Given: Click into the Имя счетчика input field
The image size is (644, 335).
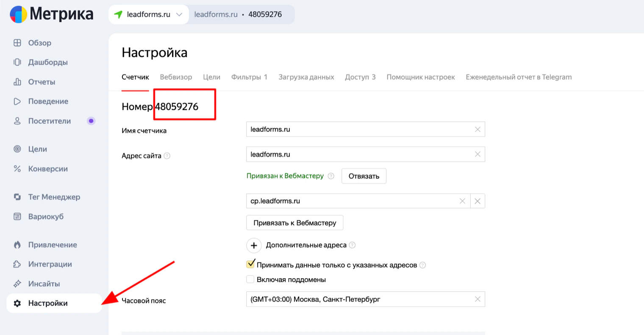Looking at the screenshot, I should click(x=365, y=129).
